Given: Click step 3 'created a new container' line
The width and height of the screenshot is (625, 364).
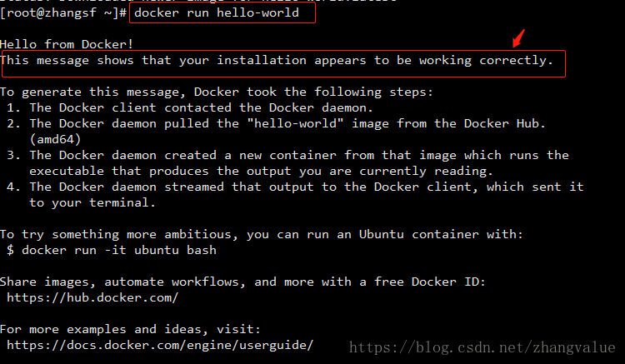Looking at the screenshot, I should click(x=287, y=155).
